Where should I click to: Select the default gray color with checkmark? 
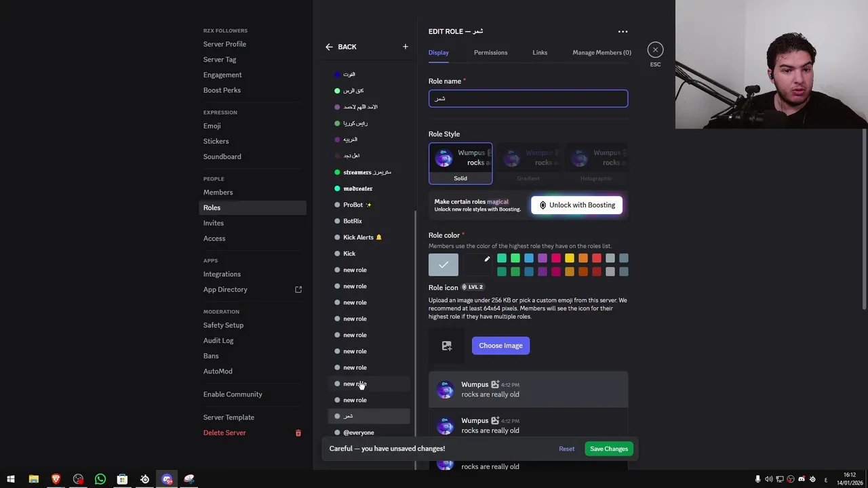[443, 265]
